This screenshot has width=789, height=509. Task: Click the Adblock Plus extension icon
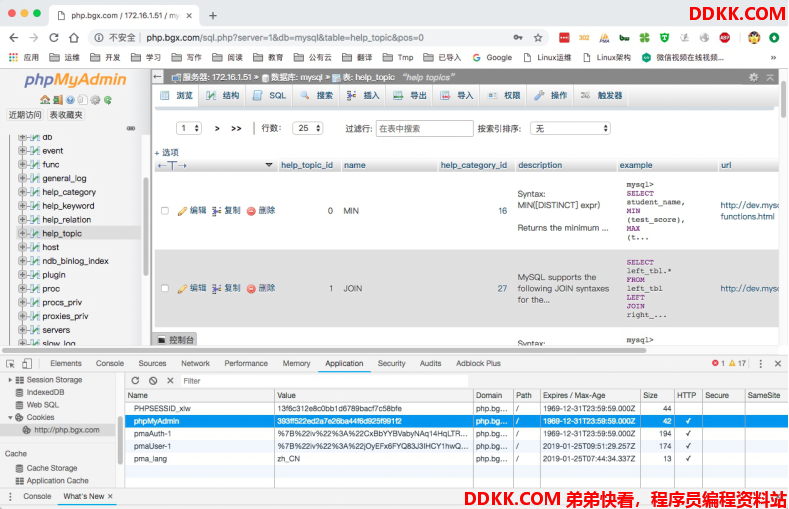pyautogui.click(x=725, y=37)
